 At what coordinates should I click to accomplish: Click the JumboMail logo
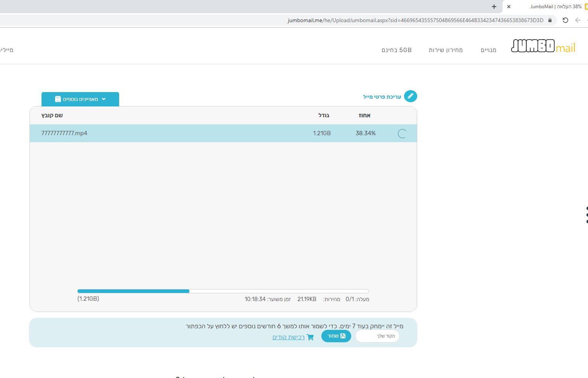[543, 46]
